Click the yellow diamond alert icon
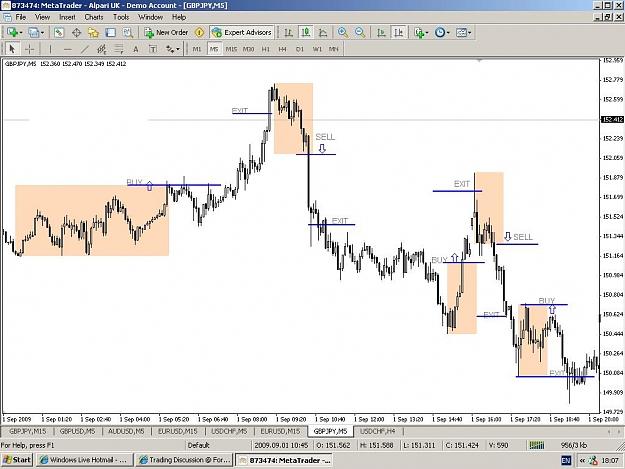625x469 pixels. point(199,32)
